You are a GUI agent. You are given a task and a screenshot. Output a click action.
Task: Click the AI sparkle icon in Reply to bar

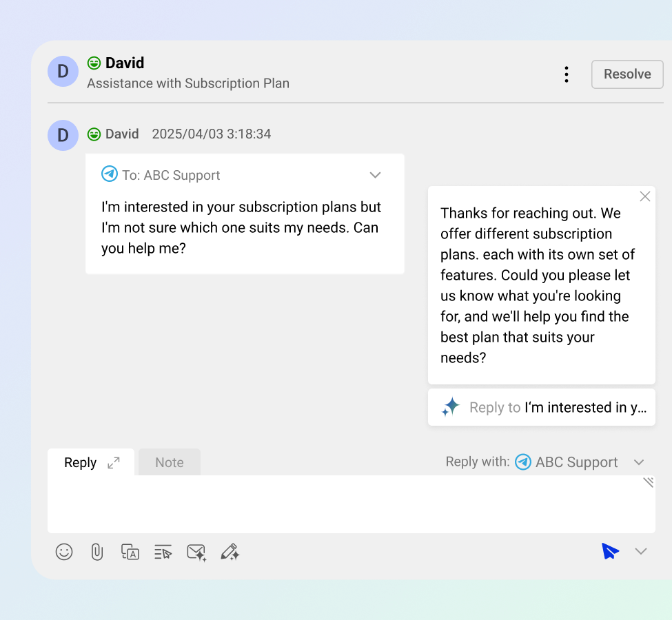pyautogui.click(x=451, y=407)
